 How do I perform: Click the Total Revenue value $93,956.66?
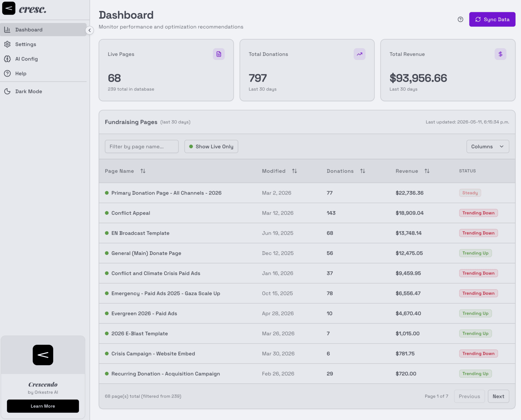coord(418,78)
